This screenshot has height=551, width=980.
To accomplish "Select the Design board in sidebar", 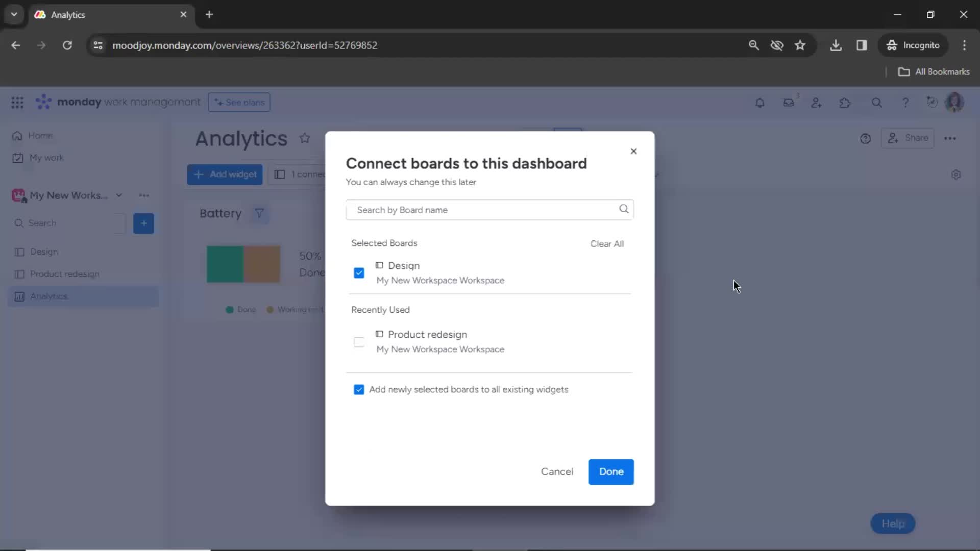I will (x=44, y=252).
